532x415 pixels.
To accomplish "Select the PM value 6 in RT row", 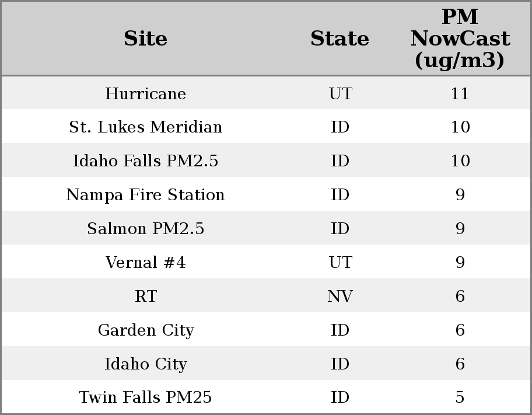I will pyautogui.click(x=460, y=297).
